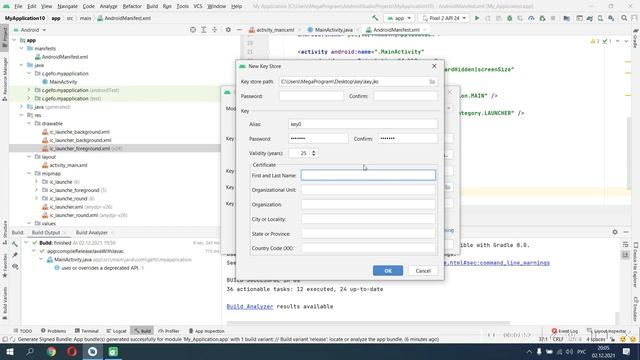Run the app with green play icon
Screen dimensions: 640x360
(477, 18)
